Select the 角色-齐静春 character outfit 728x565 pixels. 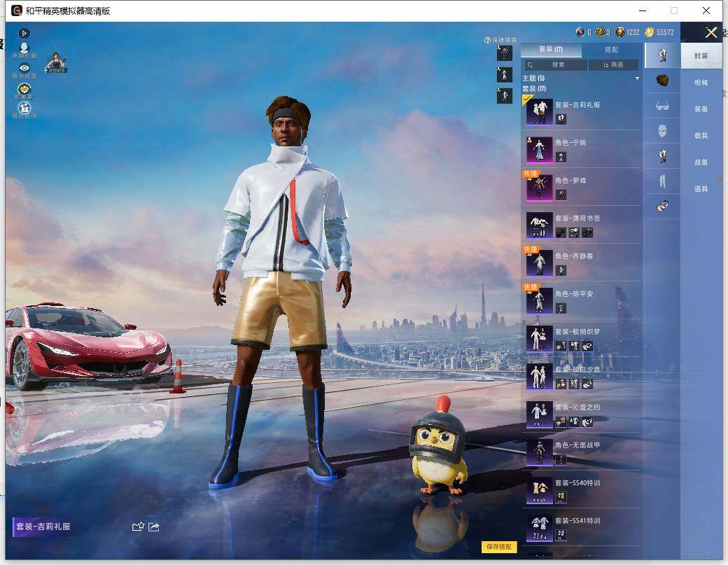(581, 263)
